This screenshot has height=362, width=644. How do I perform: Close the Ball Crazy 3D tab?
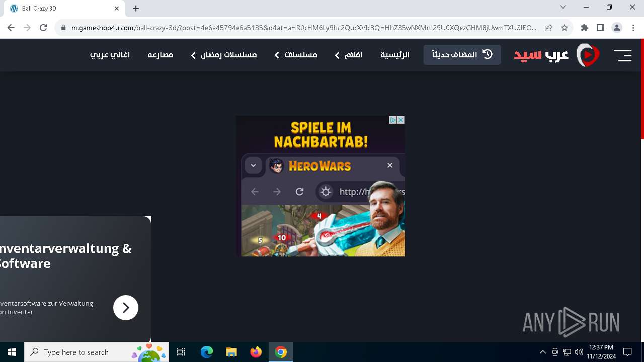pos(117,9)
